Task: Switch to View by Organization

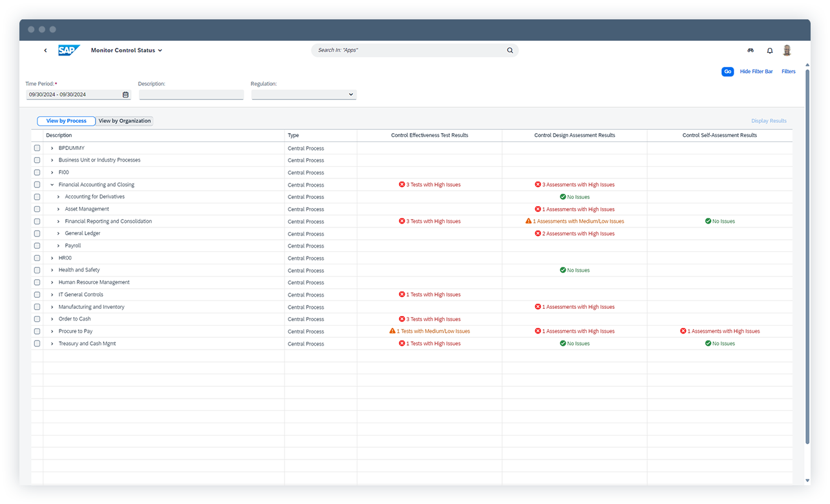Action: click(x=124, y=121)
